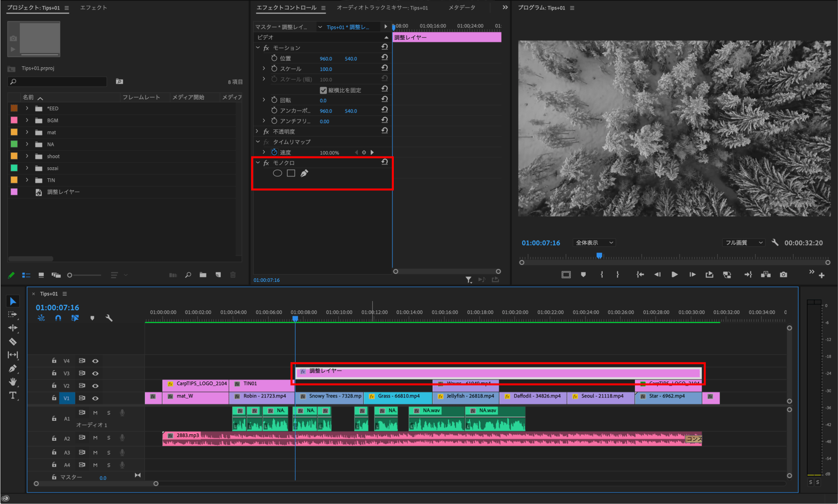The width and height of the screenshot is (838, 504).
Task: Click program monitor playhead scrubber
Action: tap(599, 255)
